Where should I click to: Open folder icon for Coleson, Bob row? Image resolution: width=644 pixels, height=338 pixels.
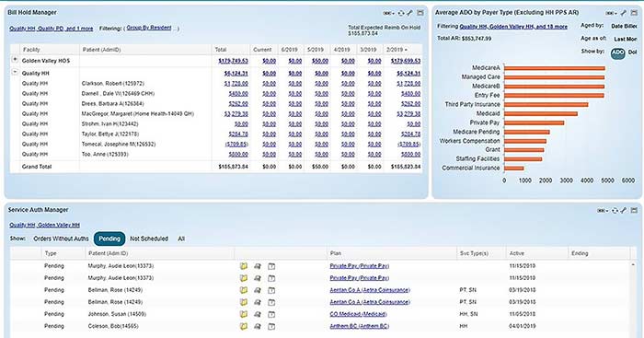[244, 326]
